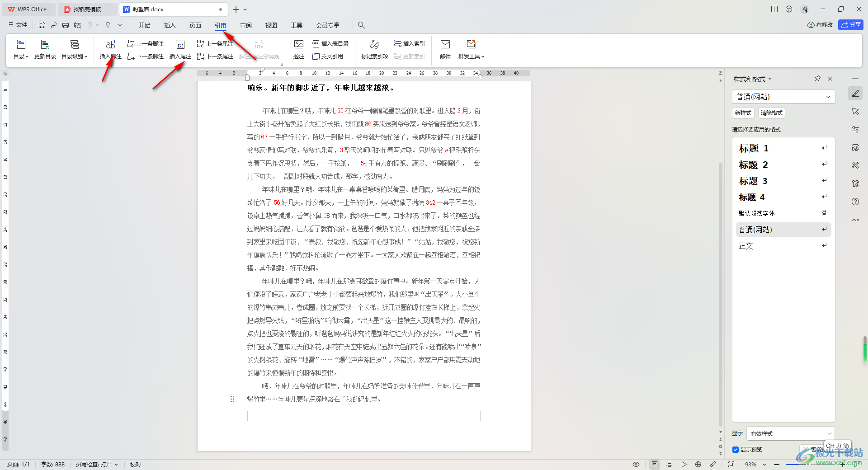Switch to page layout view in status bar
Viewport: 868px width, 470px height.
click(654, 464)
